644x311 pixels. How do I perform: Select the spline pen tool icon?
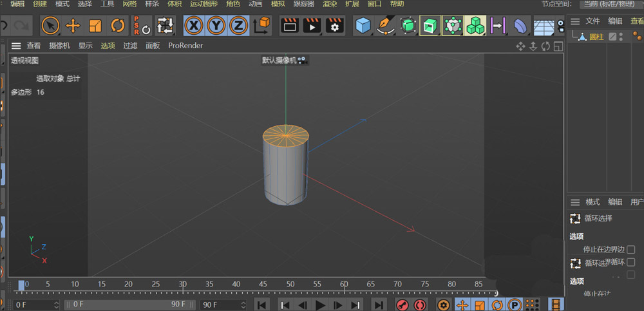pos(385,26)
